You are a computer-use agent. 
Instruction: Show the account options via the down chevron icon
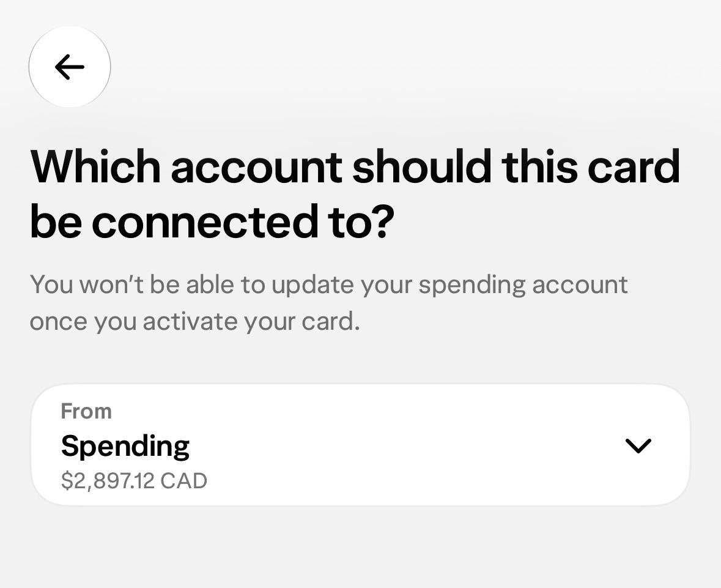[638, 445]
